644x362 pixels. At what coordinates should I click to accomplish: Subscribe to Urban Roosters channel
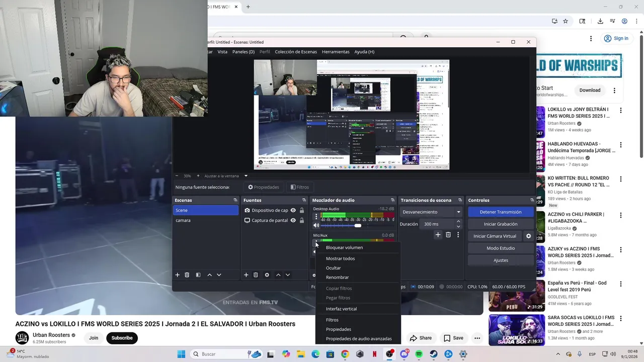pyautogui.click(x=122, y=338)
